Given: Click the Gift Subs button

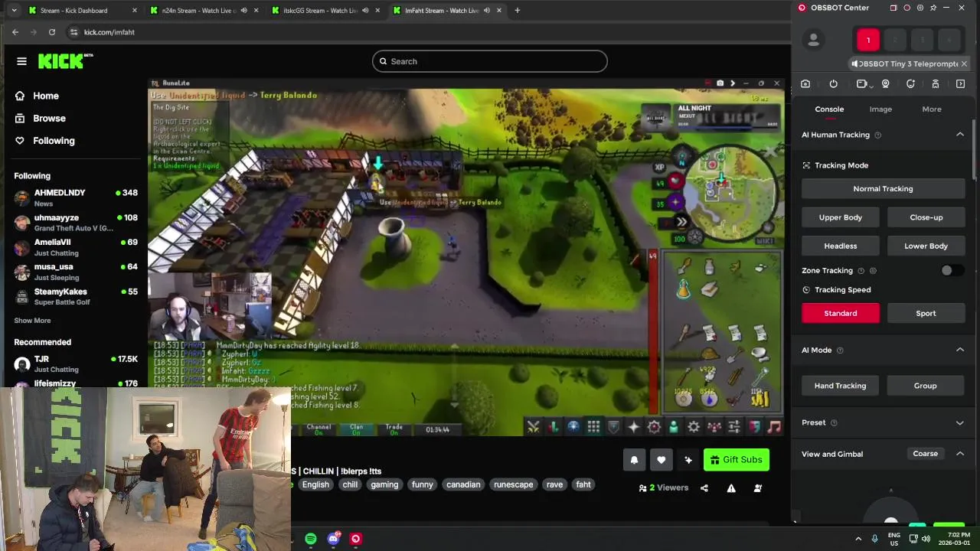Looking at the screenshot, I should [736, 460].
